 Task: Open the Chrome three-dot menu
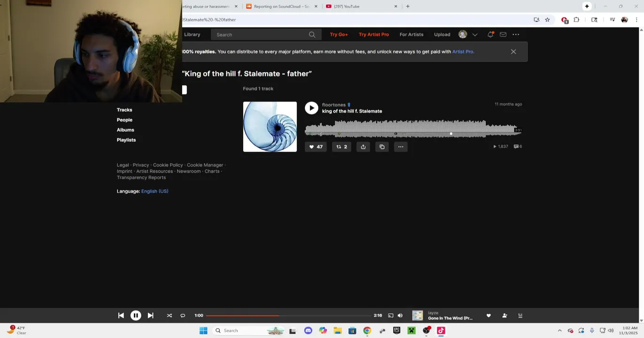636,20
